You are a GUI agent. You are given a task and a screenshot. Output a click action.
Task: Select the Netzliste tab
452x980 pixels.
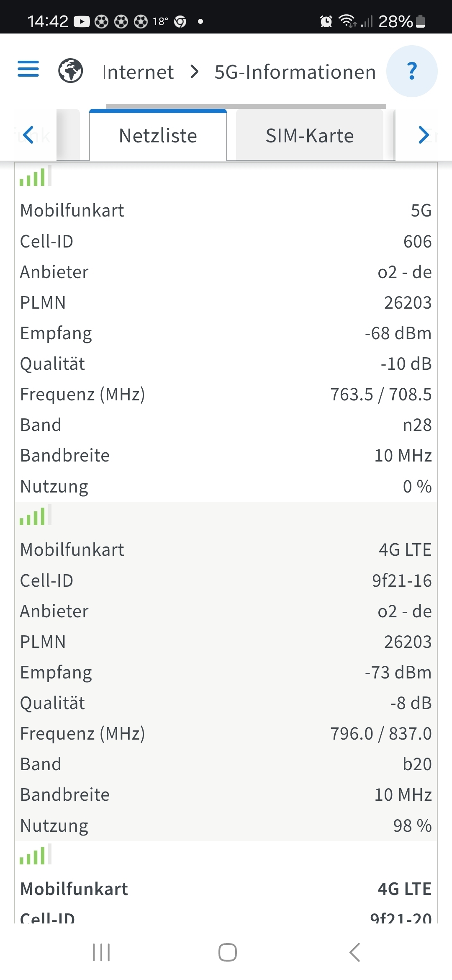point(158,135)
